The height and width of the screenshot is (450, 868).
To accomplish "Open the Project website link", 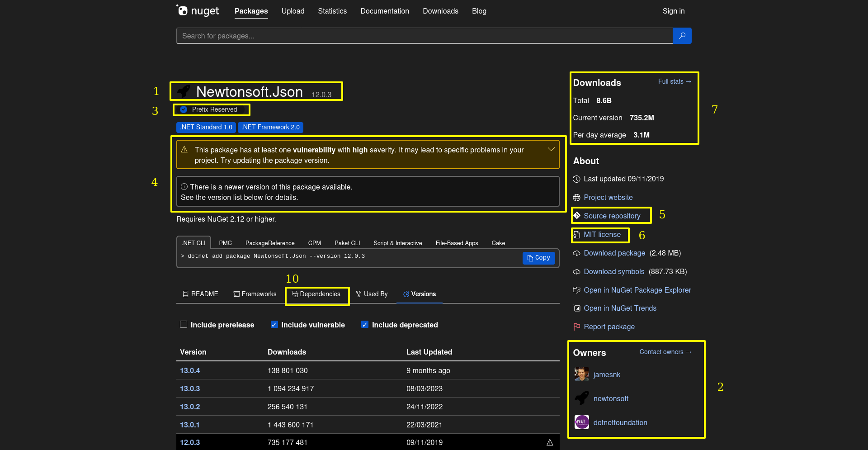I will click(x=608, y=198).
